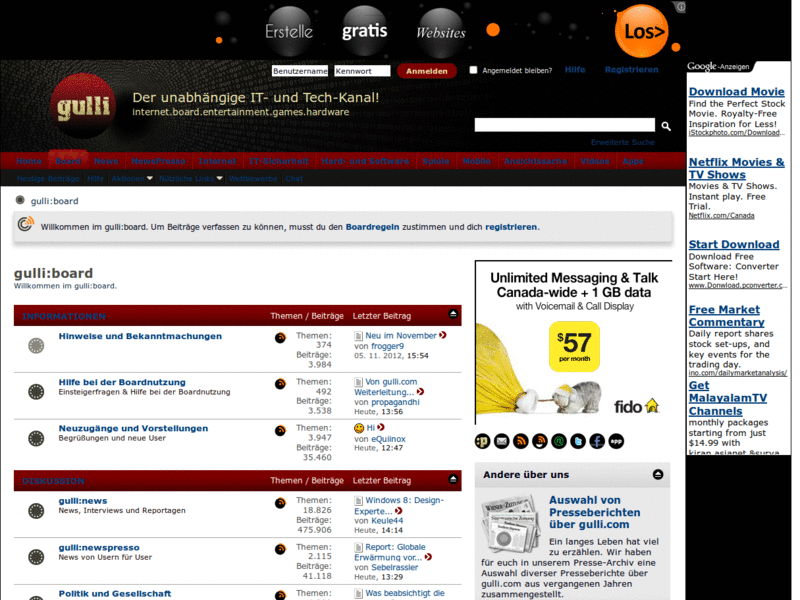Click forum status icon beside gulli:news
Viewport: 800px width, 600px height.
click(36, 511)
